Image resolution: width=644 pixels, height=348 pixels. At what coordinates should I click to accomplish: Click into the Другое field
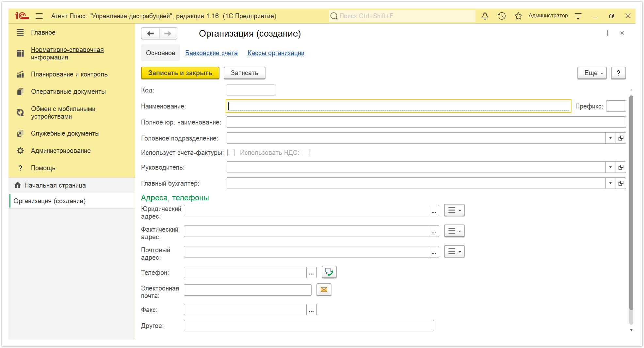tap(309, 326)
